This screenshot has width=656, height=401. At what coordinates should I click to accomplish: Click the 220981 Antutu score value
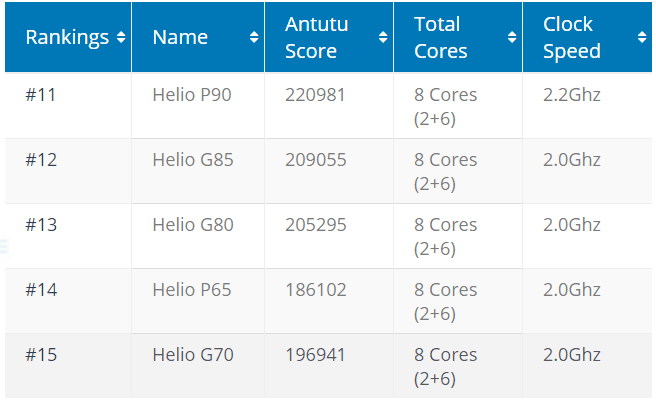click(x=315, y=95)
